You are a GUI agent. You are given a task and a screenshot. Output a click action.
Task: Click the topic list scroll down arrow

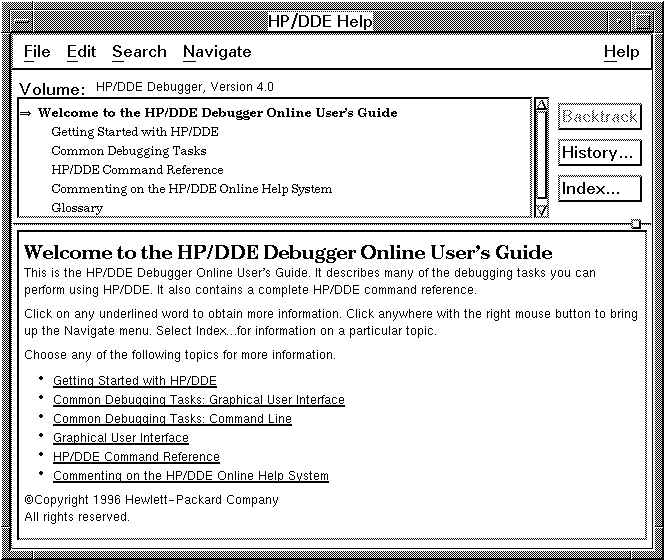click(x=541, y=211)
